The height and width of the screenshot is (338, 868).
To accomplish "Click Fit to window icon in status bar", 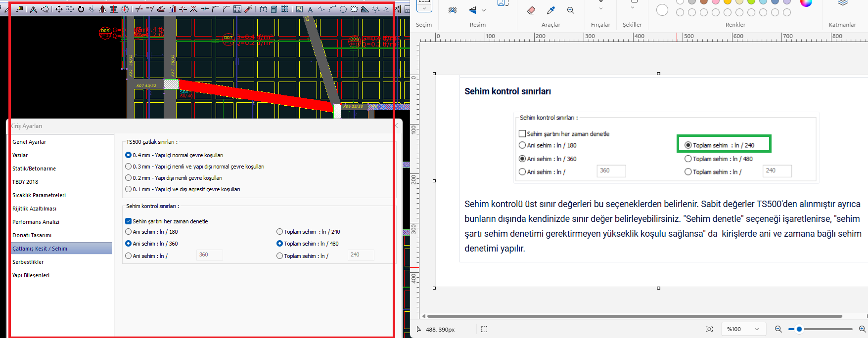I will [709, 329].
